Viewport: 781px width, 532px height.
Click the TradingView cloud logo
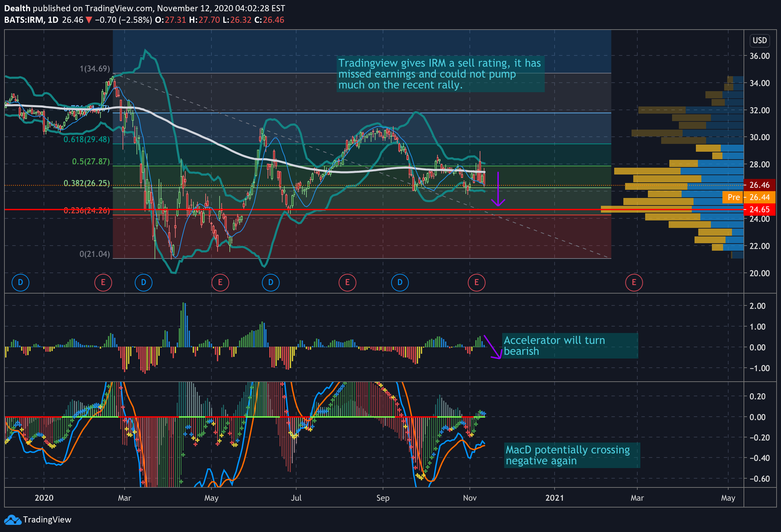click(13, 520)
